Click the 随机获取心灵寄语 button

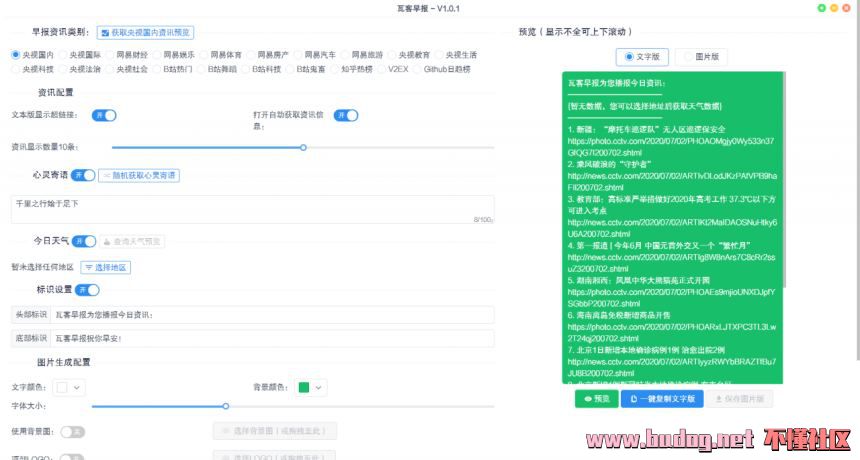pyautogui.click(x=139, y=175)
